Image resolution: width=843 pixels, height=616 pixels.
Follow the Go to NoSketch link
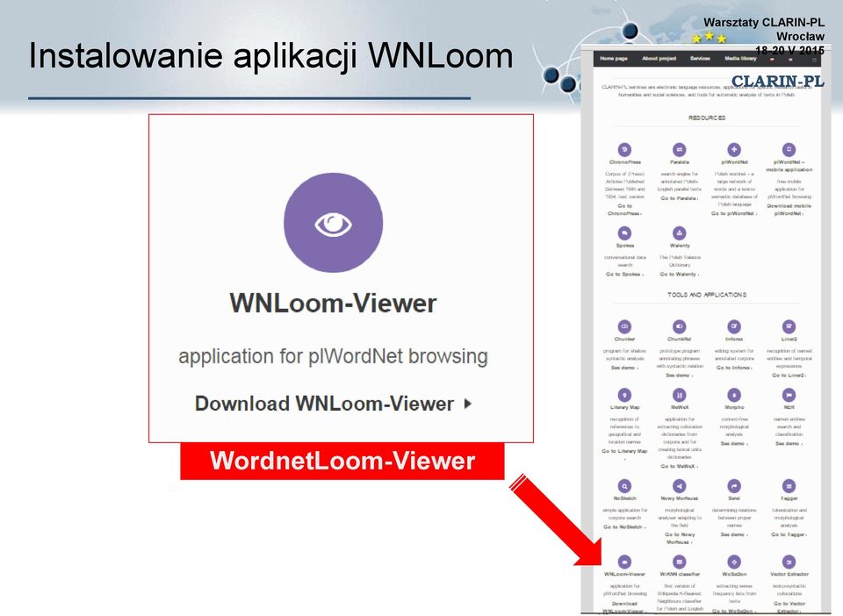tap(624, 526)
